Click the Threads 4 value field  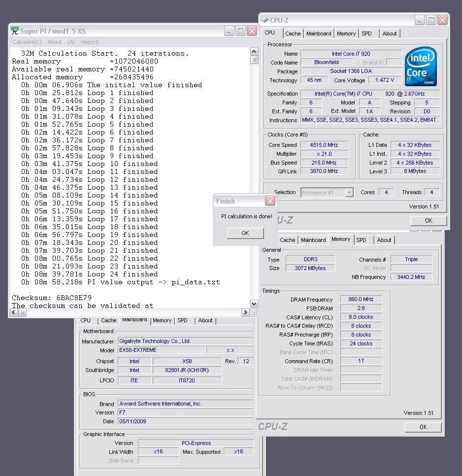(431, 192)
